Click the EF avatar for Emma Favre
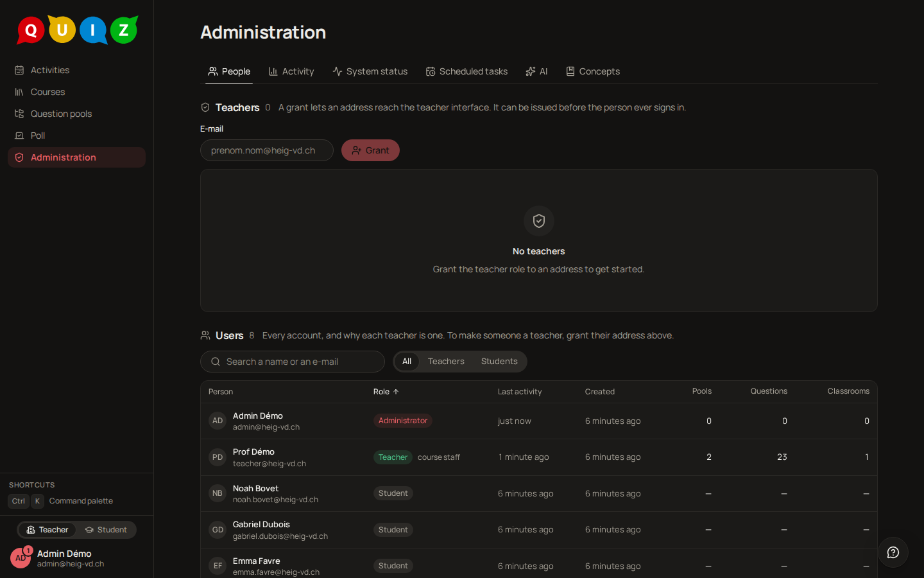 pyautogui.click(x=218, y=566)
